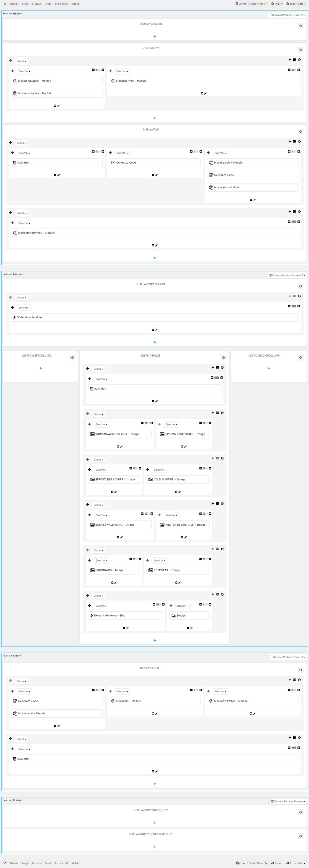Open the WINTER ESSENTIALS - Image widget
Screen dimensions: 309x868
[184, 525]
